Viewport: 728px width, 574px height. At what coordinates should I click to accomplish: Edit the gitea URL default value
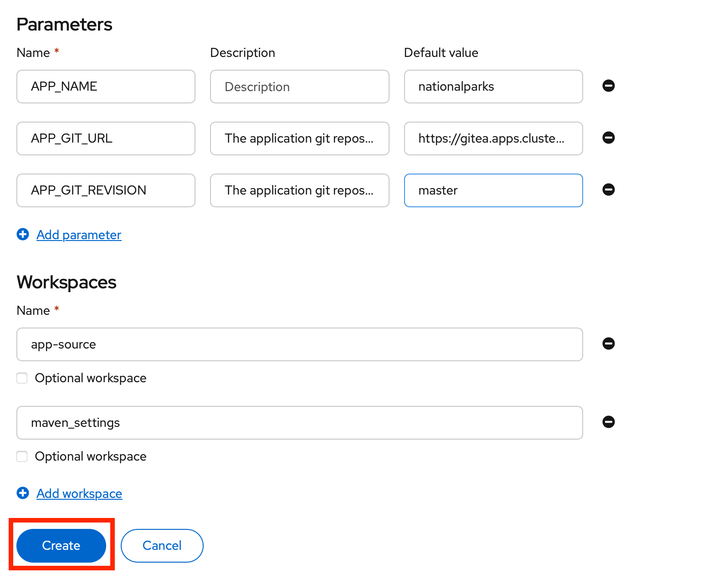493,138
